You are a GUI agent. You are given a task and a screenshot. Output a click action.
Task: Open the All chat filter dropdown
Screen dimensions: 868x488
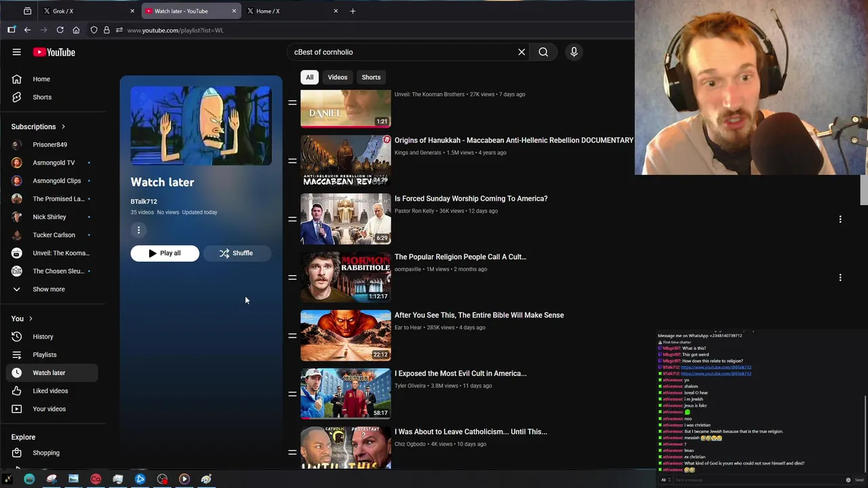(x=666, y=480)
